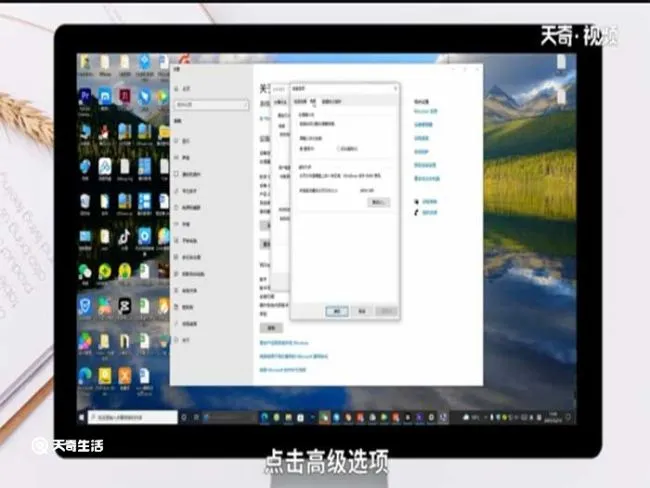Open Power & sleep (电源和睡眠) in sidebar

click(188, 207)
